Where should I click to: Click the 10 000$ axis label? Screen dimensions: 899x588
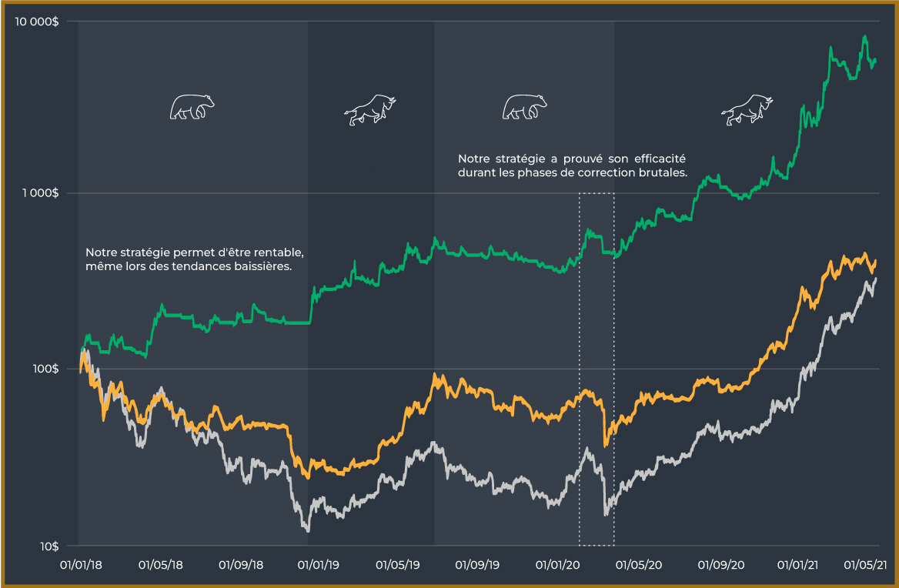pos(37,22)
